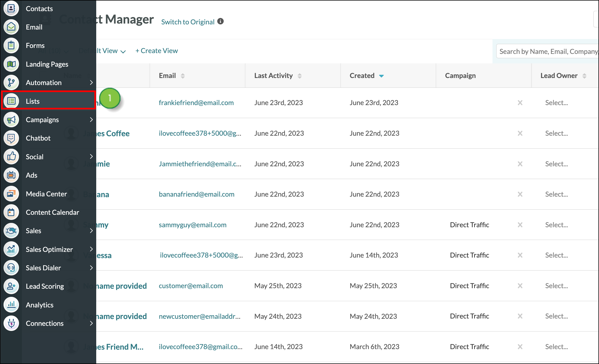
Task: Open frankiefriend@email.com email link
Action: coord(196,103)
